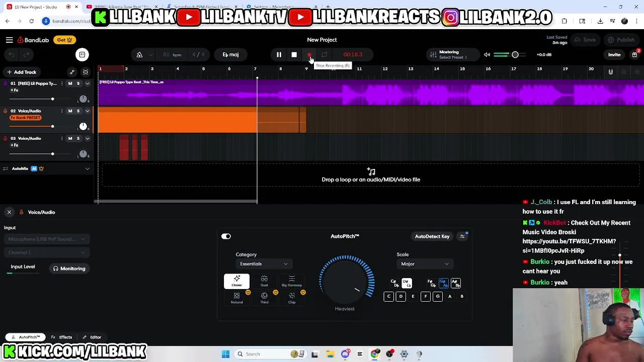644x362 pixels.
Task: Edit the 81 bpm tempo field
Action: [172, 54]
